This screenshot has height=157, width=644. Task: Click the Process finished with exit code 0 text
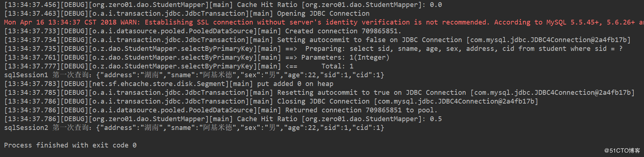pos(70,145)
